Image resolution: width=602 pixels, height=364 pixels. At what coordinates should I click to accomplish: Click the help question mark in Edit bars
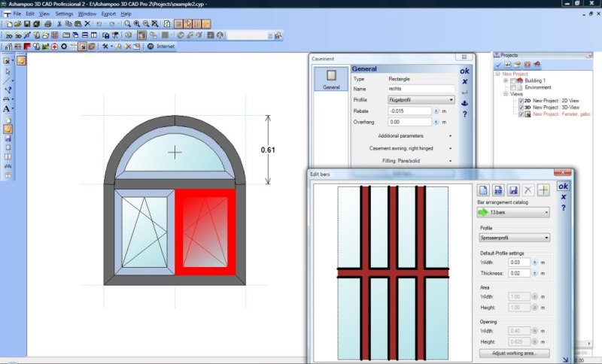(563, 208)
